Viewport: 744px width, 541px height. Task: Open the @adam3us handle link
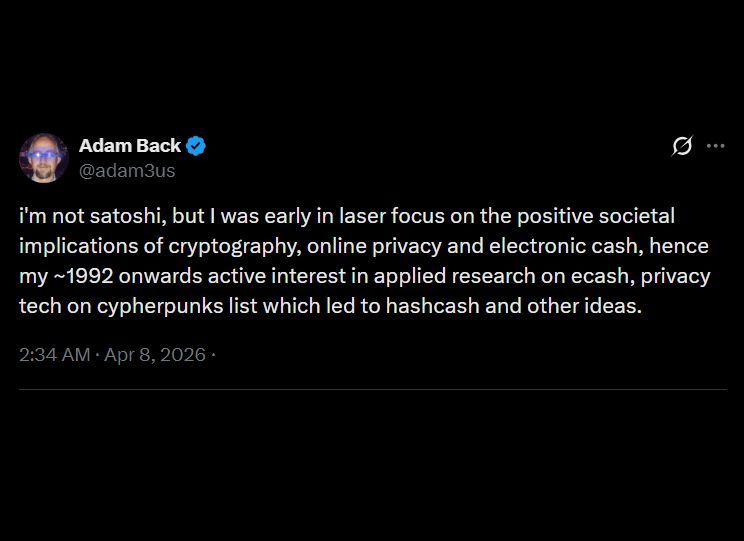[x=127, y=171]
